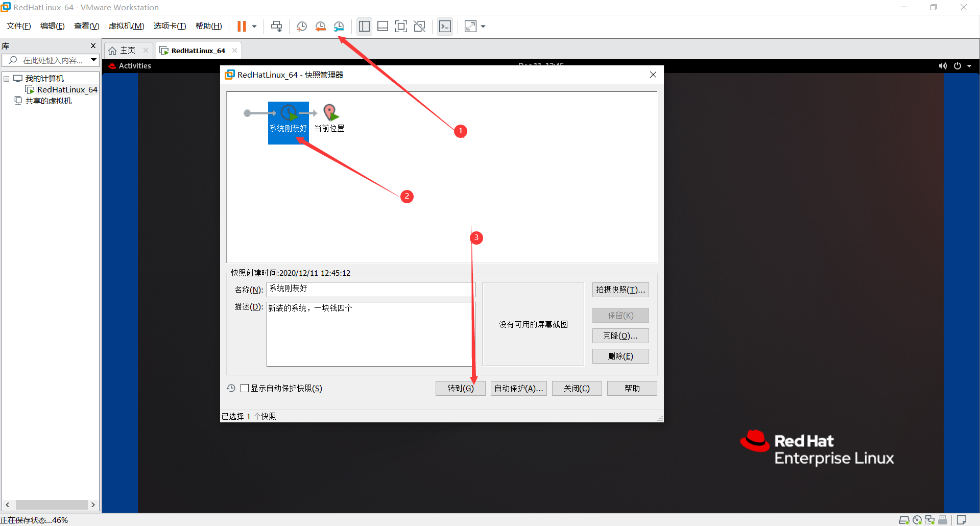The width and height of the screenshot is (980, 526).
Task: Close the 快照管理器 dialog
Action: 653,75
